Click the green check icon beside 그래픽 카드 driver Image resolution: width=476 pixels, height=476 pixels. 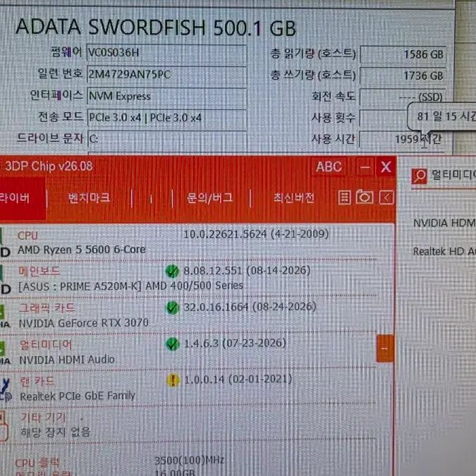[x=172, y=307]
